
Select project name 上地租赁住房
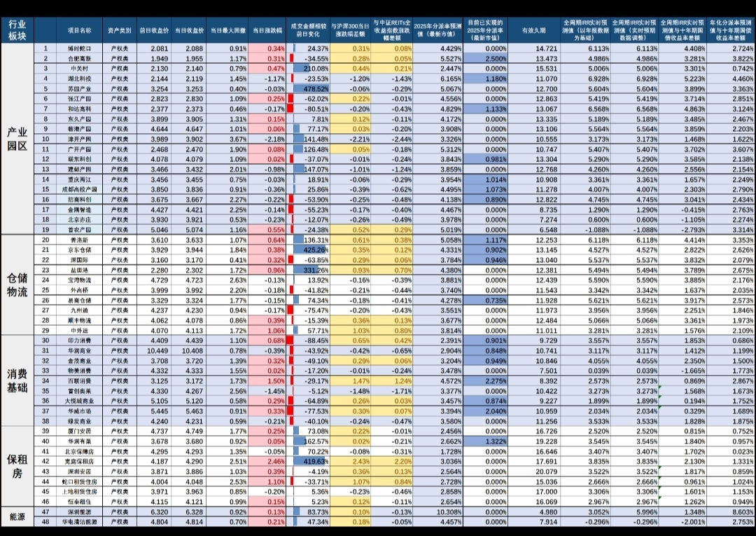80,492
